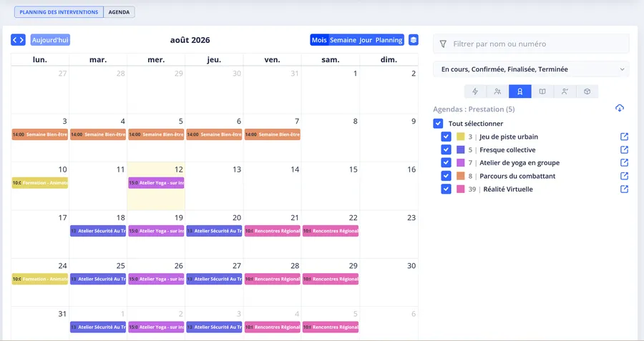The image size is (644, 341).
Task: Open Semaine Bien-être event on Monday 3
Action: [x=40, y=134]
